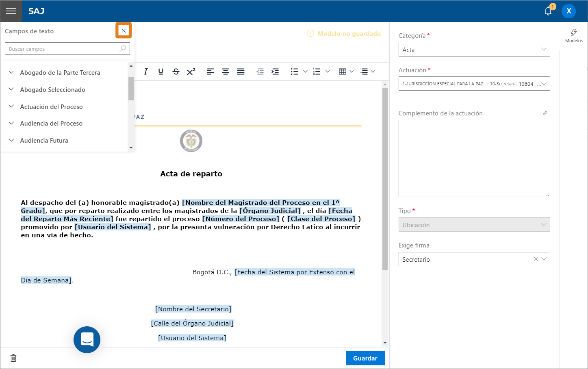Click the fields list scroll-up arrow

[x=131, y=66]
